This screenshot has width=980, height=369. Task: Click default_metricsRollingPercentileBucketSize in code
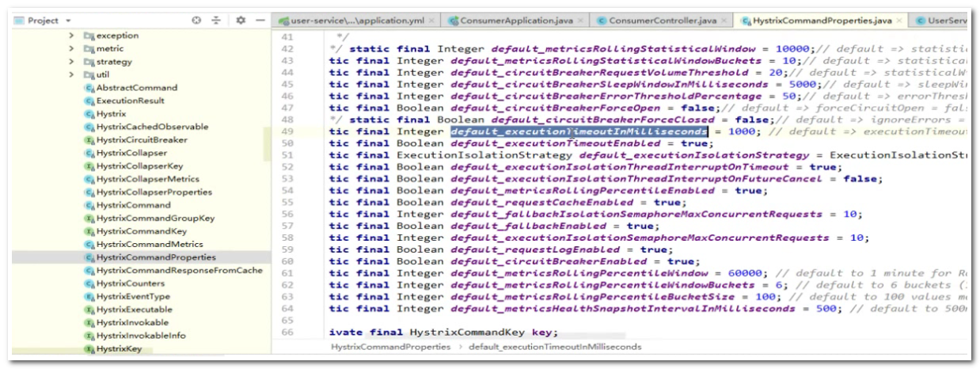tap(589, 297)
